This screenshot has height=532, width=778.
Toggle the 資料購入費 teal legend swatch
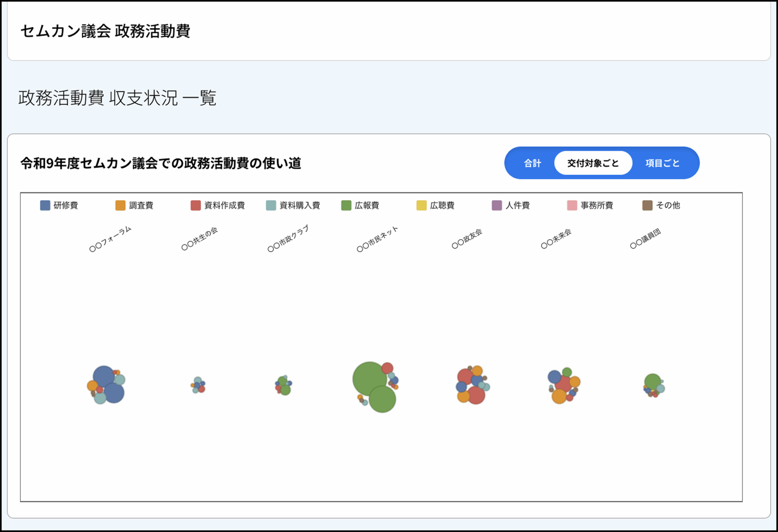point(271,205)
